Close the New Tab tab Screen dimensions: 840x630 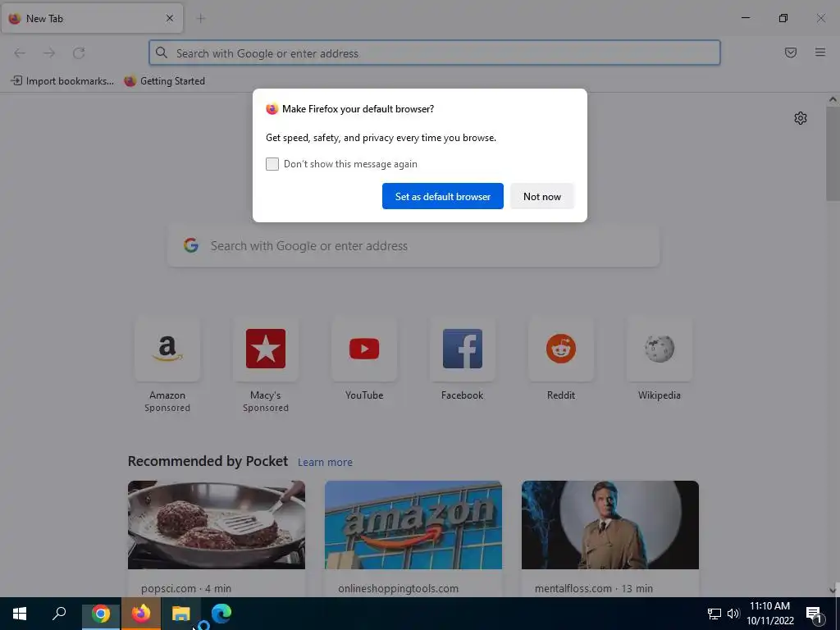[x=170, y=18]
